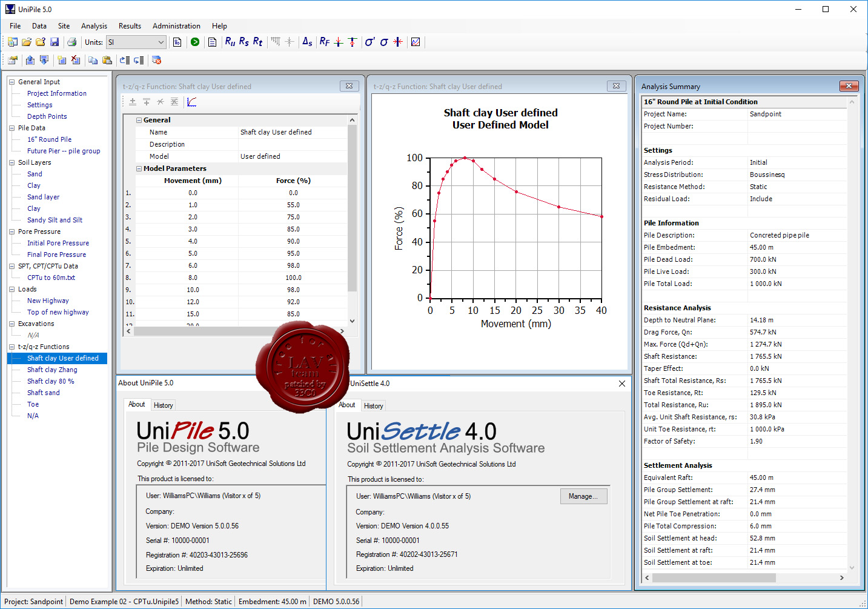Collapse the Pile Data tree node
This screenshot has width=868, height=609.
click(x=12, y=128)
